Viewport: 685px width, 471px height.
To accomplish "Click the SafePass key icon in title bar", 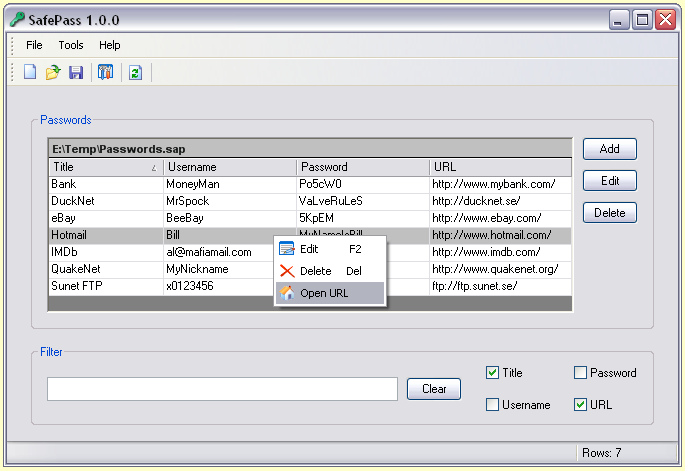I will 17,19.
